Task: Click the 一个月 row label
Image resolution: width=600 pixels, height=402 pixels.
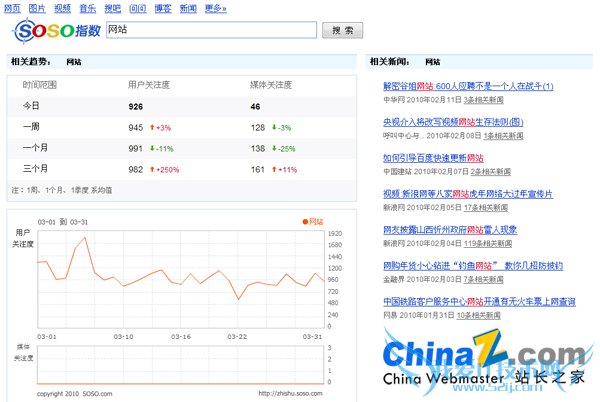Action: click(36, 148)
